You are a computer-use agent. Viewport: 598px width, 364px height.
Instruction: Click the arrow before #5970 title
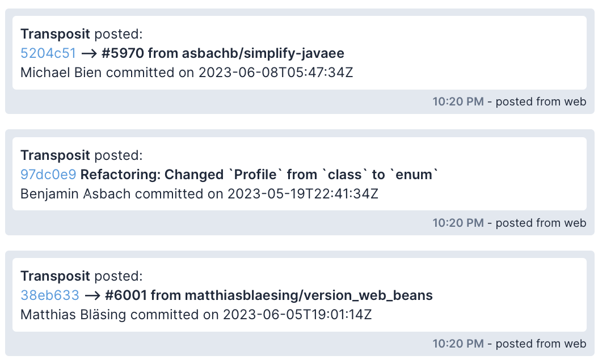pyautogui.click(x=89, y=53)
